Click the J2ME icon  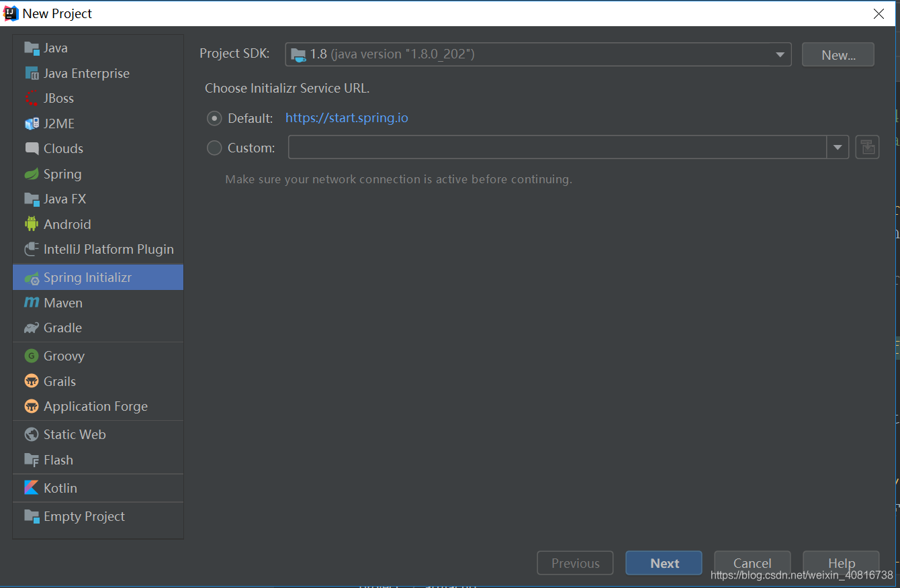pyautogui.click(x=32, y=124)
